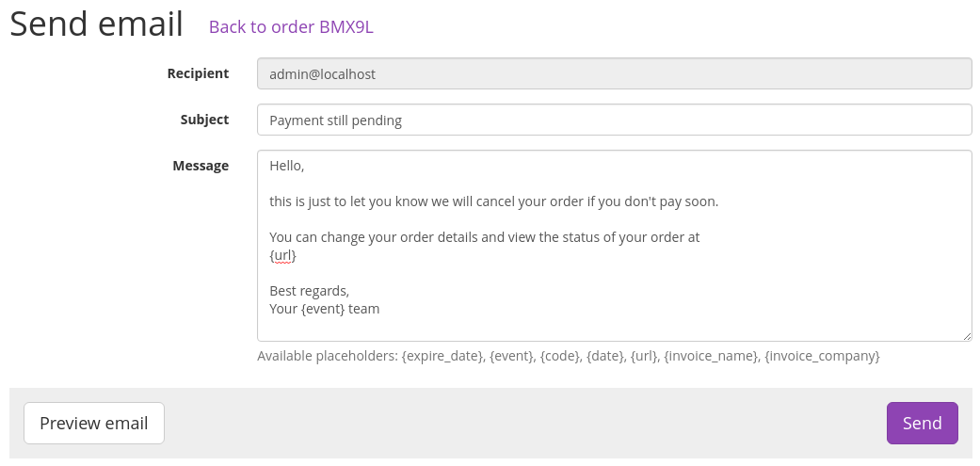Click into the Subject input field
The width and height of the screenshot is (980, 466).
614,120
